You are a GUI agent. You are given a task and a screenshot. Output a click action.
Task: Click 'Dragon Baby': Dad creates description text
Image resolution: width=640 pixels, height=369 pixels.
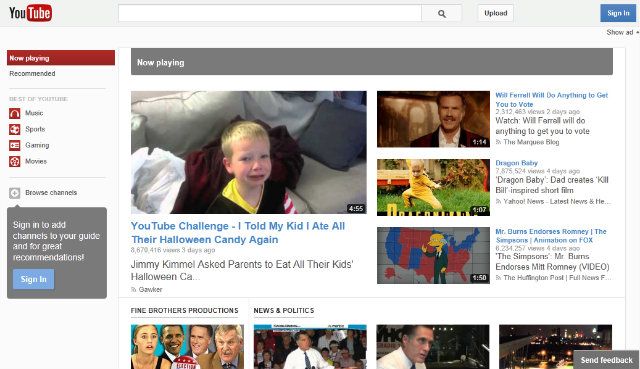tap(552, 185)
